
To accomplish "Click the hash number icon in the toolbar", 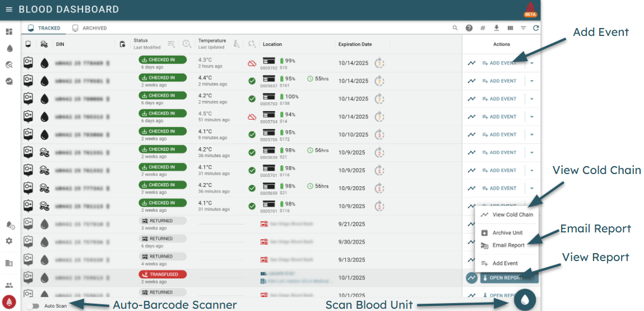I will (483, 28).
